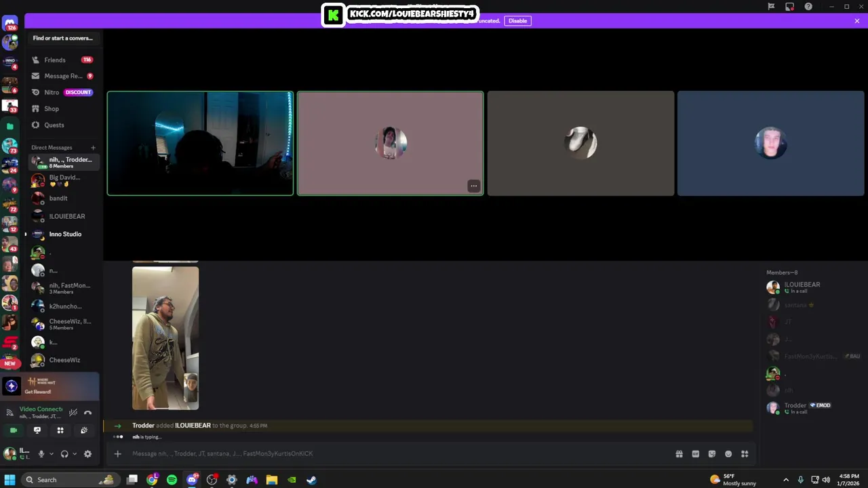Expand headphone output options arrow
This screenshot has width=868, height=488.
(x=75, y=454)
